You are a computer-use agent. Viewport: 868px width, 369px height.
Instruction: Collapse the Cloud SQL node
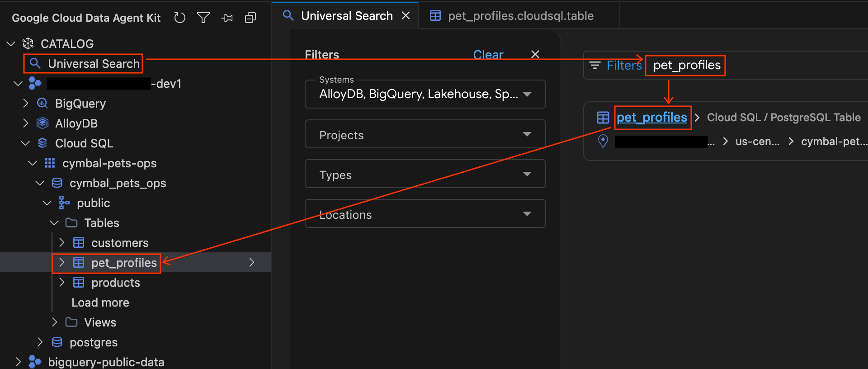point(25,143)
